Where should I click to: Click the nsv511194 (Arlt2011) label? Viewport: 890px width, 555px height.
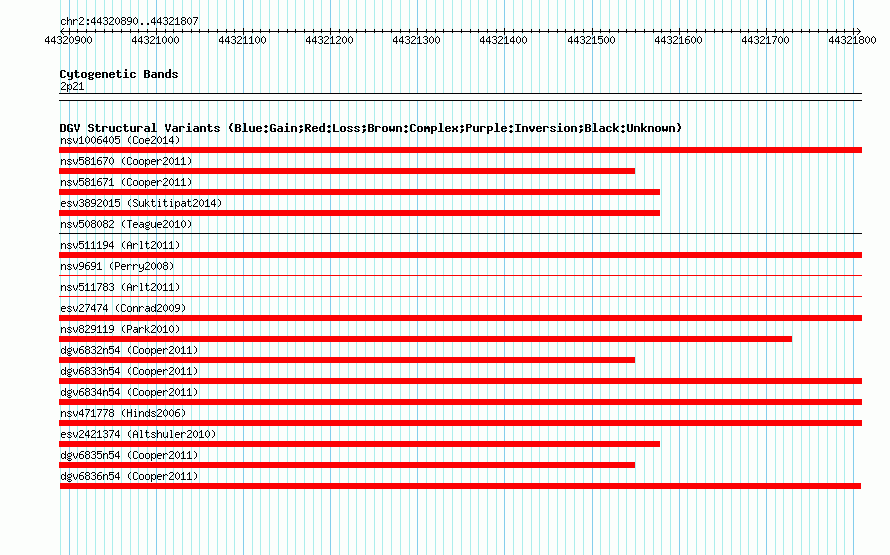coord(120,245)
